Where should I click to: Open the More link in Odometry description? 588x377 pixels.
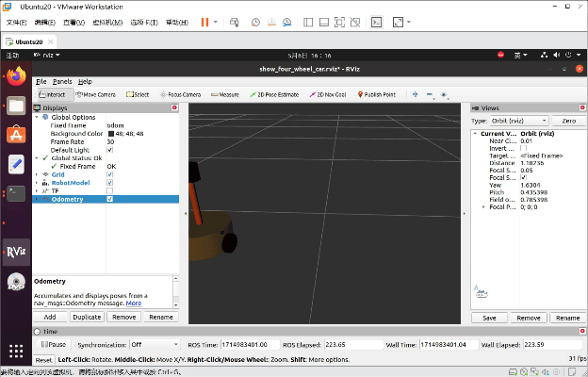[134, 303]
